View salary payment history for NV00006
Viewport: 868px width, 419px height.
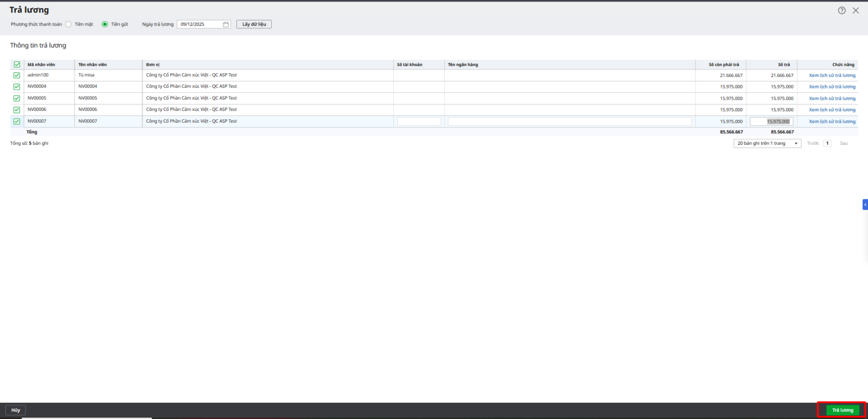coord(832,110)
